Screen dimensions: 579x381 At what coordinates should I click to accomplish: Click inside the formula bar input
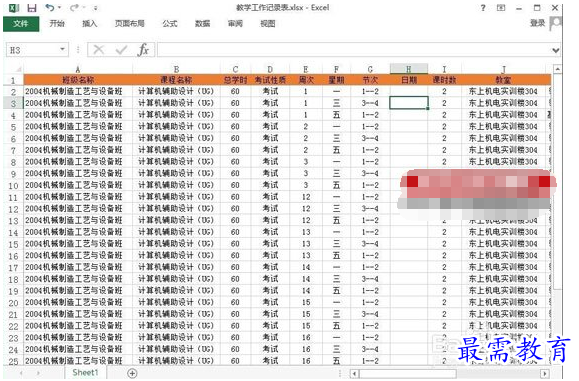(353, 50)
